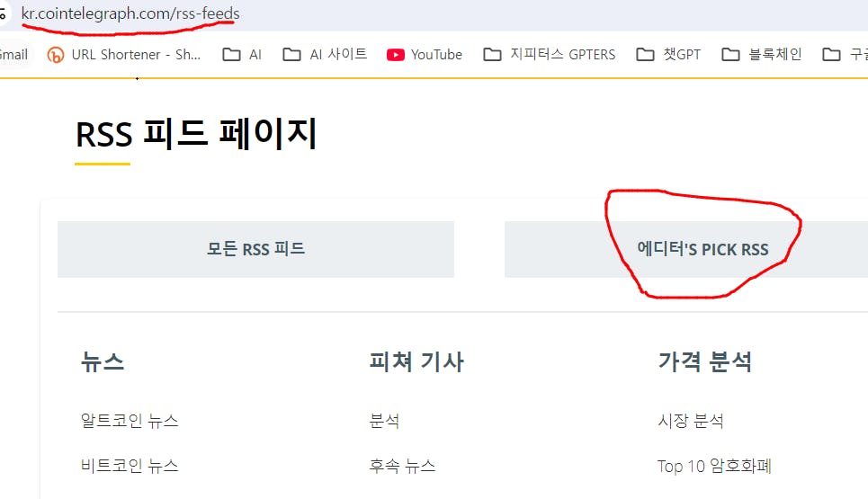Open the 챗GPT bookmarks folder
Image resolution: width=868 pixels, height=499 pixels.
pyautogui.click(x=668, y=55)
